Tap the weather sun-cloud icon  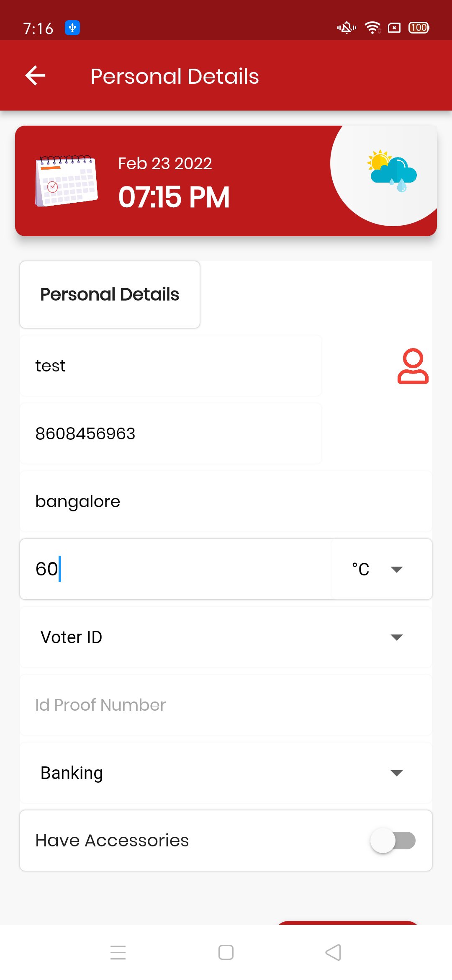[x=392, y=171]
